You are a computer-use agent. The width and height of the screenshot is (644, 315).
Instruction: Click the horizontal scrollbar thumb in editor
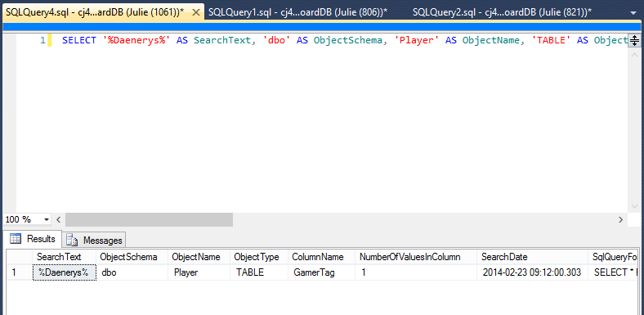pos(149,219)
